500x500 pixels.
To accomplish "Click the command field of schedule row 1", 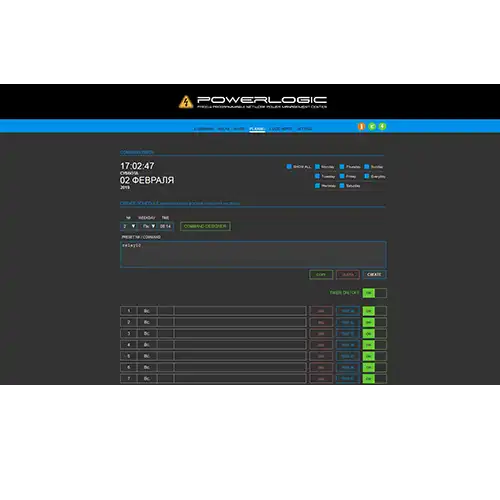I will click(x=240, y=311).
